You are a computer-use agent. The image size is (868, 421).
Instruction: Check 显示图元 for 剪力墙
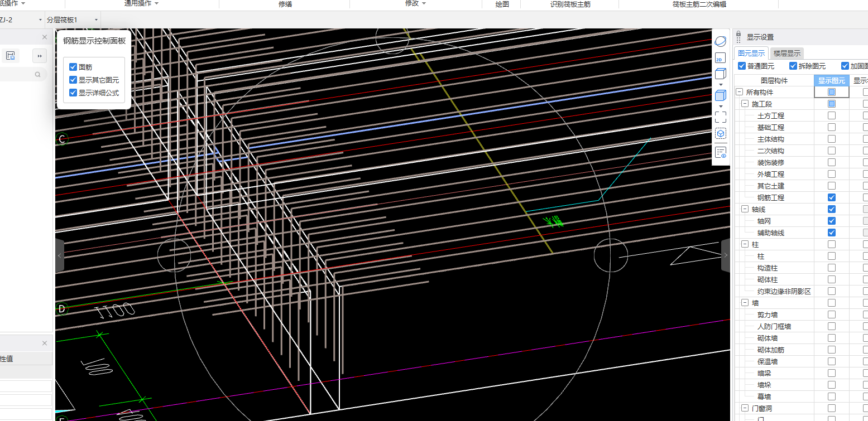point(832,314)
